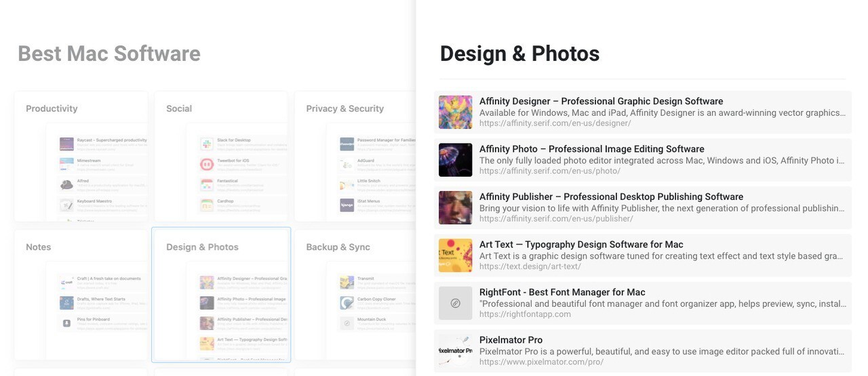Image resolution: width=868 pixels, height=376 pixels.
Task: Click the Alfred hat icon in Productivity card
Action: pyautogui.click(x=66, y=184)
